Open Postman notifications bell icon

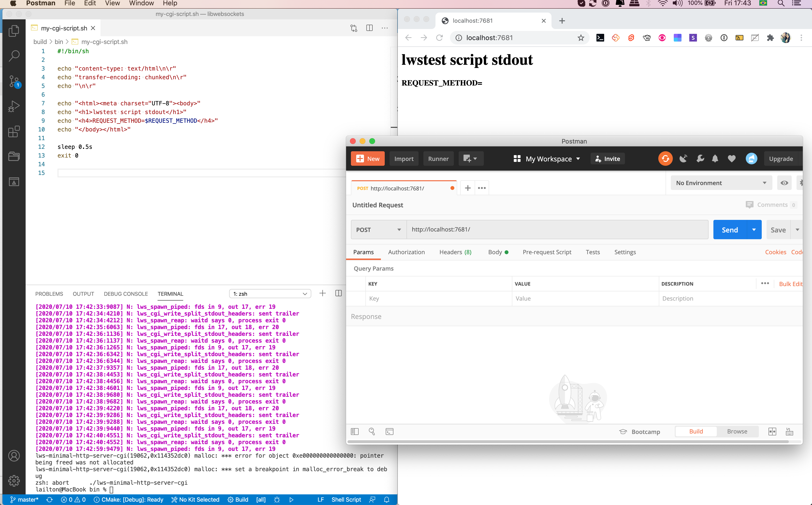(x=715, y=159)
